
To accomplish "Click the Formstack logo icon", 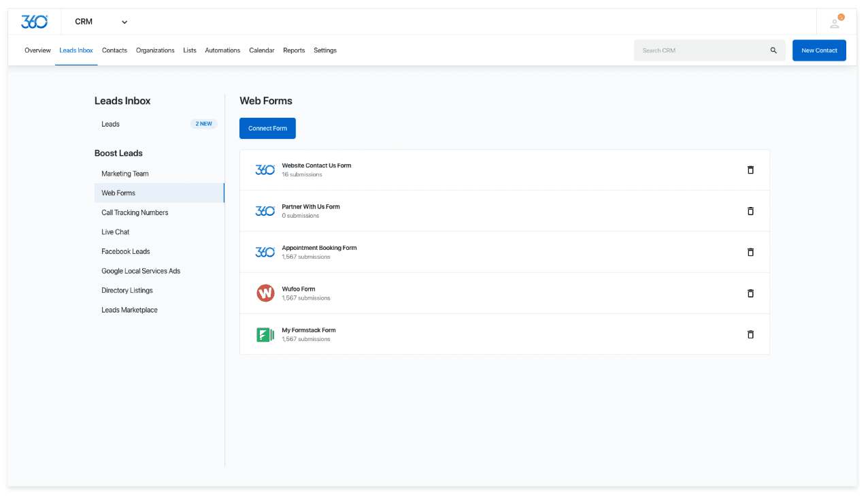I will [265, 334].
